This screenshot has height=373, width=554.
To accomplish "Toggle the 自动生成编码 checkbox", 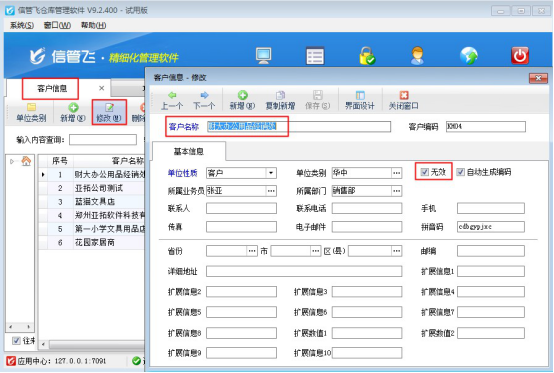I will (460, 172).
